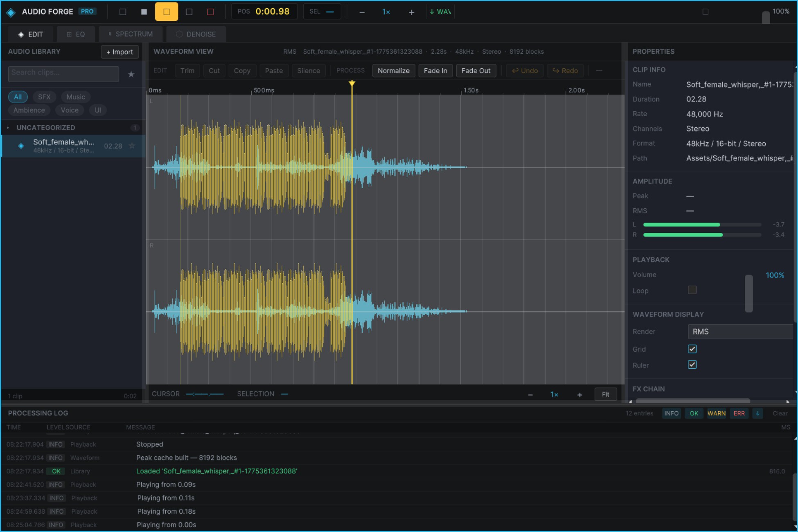798x532 pixels.
Task: Adjust the top-right master volume slider
Action: (766, 17)
